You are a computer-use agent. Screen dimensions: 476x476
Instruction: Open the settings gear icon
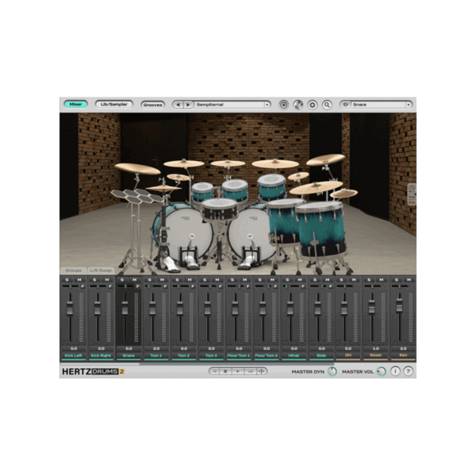(313, 105)
